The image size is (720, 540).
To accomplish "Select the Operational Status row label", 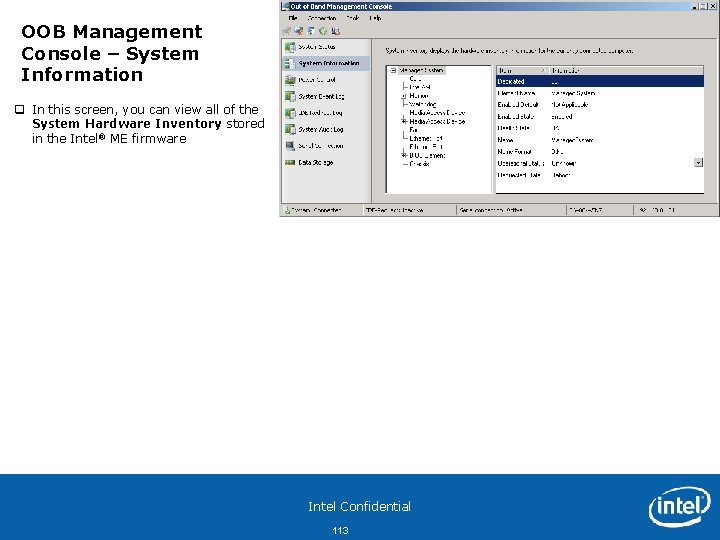I will click(x=521, y=163).
